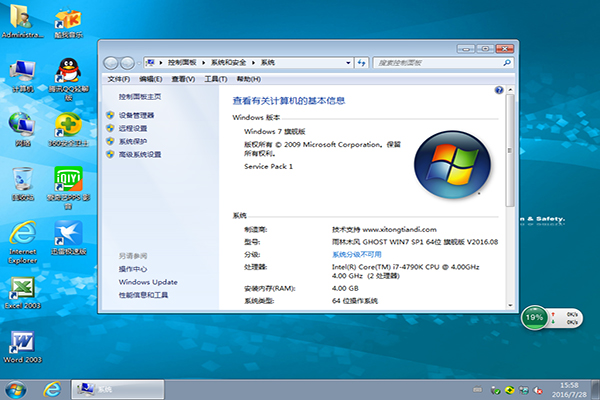Click the 控制面板 breadcrumb
This screenshot has height=400, width=600.
(182, 63)
